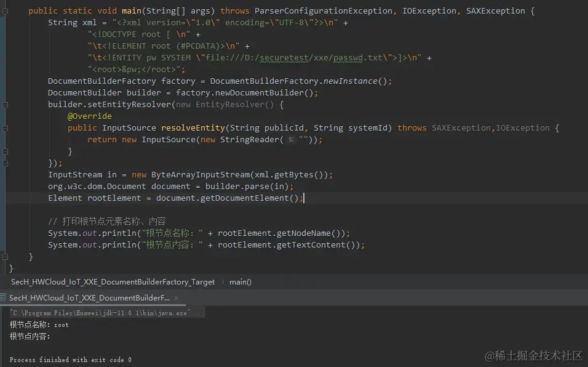Click fold end marker closing main method

[x=6, y=257]
